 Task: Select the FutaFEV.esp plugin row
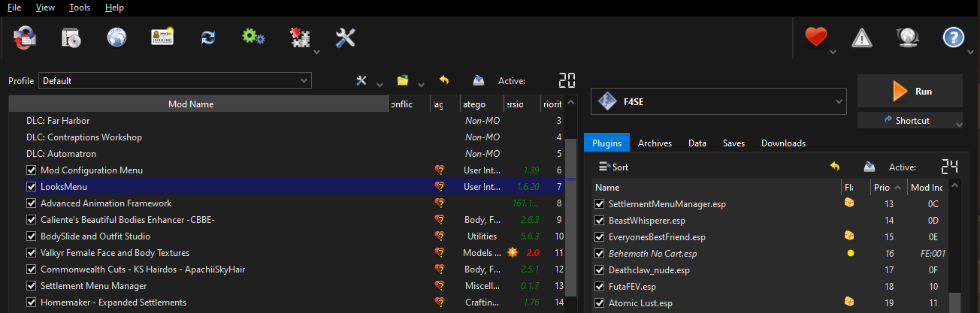pyautogui.click(x=770, y=287)
